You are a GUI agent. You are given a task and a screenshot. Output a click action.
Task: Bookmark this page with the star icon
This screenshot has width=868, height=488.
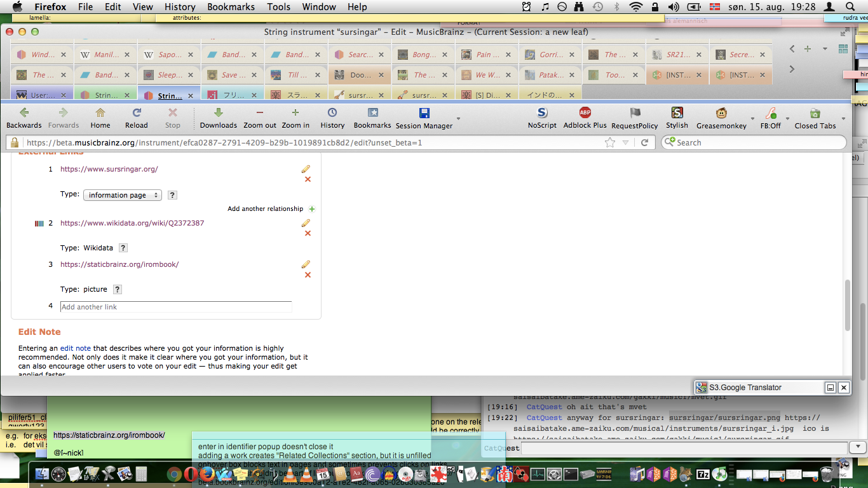(x=610, y=142)
